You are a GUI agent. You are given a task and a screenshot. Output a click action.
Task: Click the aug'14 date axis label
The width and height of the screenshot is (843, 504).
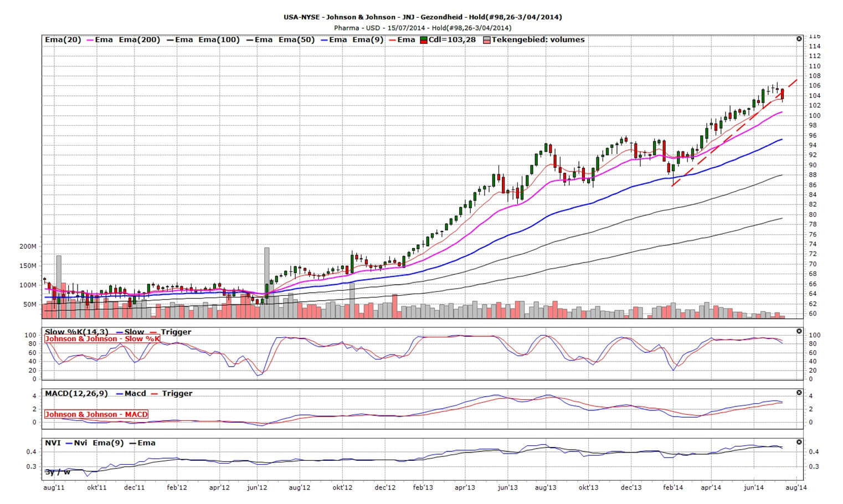pyautogui.click(x=796, y=488)
